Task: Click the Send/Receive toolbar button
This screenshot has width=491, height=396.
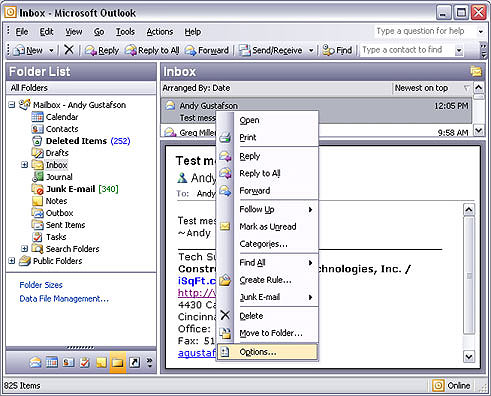Action: (x=271, y=50)
